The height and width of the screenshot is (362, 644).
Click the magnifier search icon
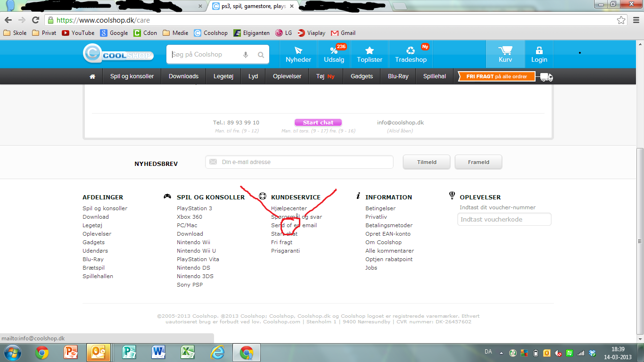coord(261,55)
